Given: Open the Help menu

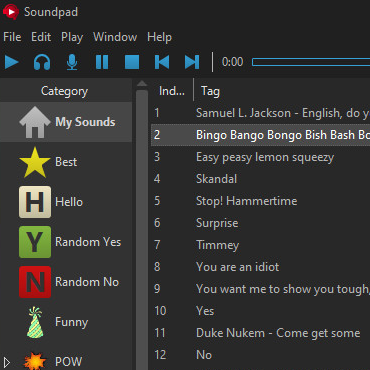Looking at the screenshot, I should coord(159,37).
